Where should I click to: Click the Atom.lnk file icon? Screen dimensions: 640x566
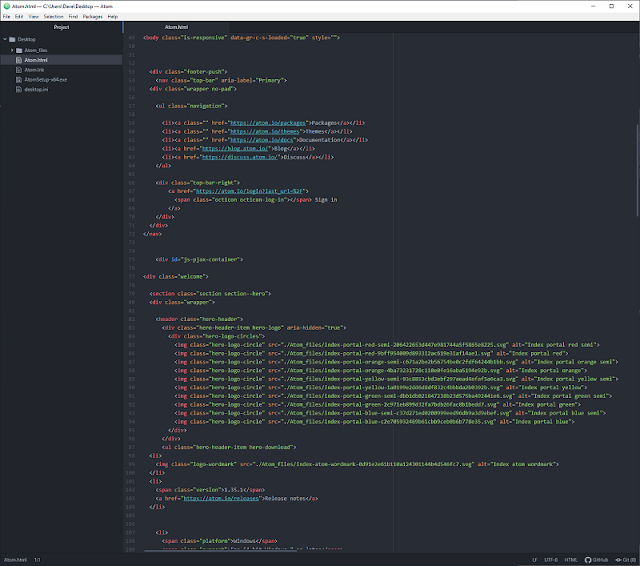coord(19,70)
